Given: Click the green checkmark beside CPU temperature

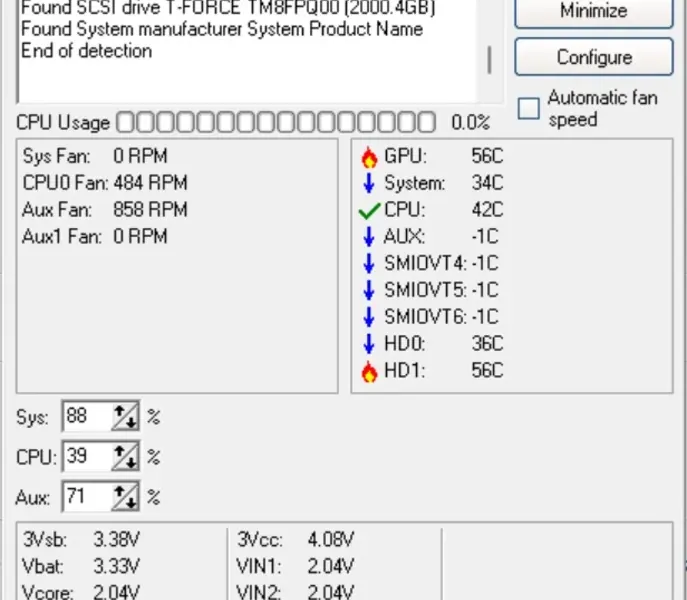Looking at the screenshot, I should (369, 211).
